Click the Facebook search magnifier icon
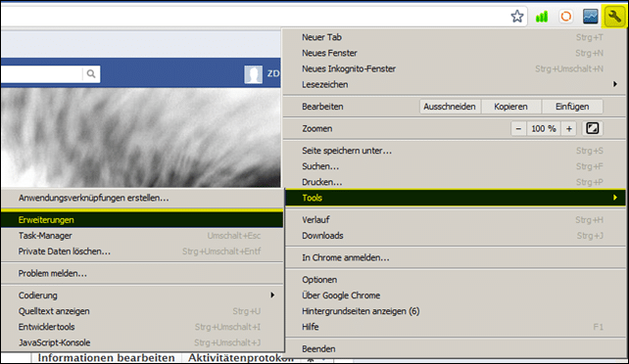This screenshot has width=629, height=364. coord(91,73)
